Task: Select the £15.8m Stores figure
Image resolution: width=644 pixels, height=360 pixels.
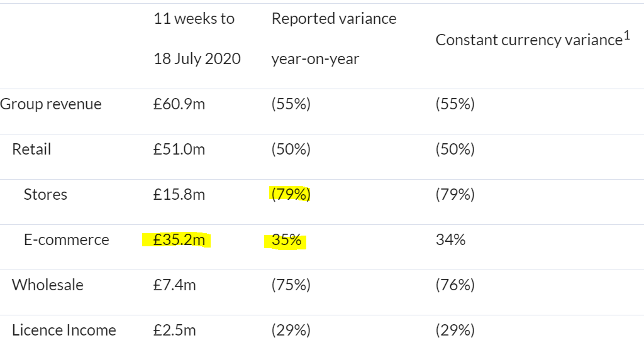Action: tap(179, 195)
